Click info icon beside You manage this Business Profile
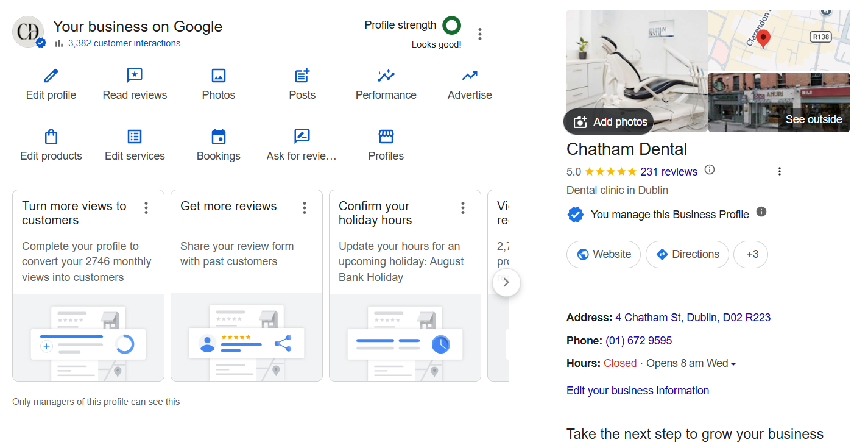 pos(761,212)
